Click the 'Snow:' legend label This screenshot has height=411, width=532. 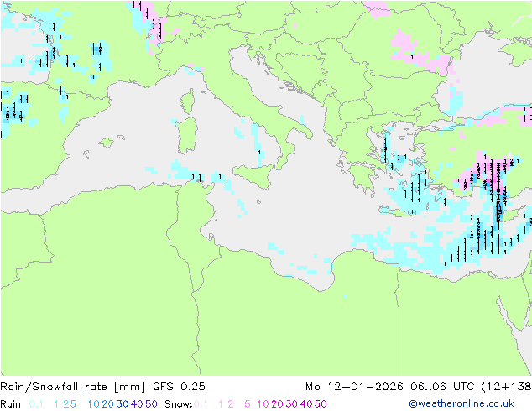click(179, 404)
